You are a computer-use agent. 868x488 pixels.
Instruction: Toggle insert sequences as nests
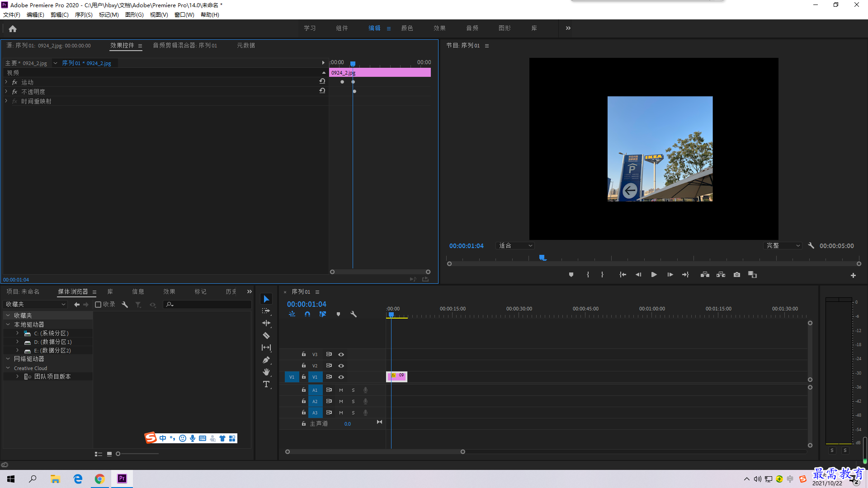click(292, 314)
